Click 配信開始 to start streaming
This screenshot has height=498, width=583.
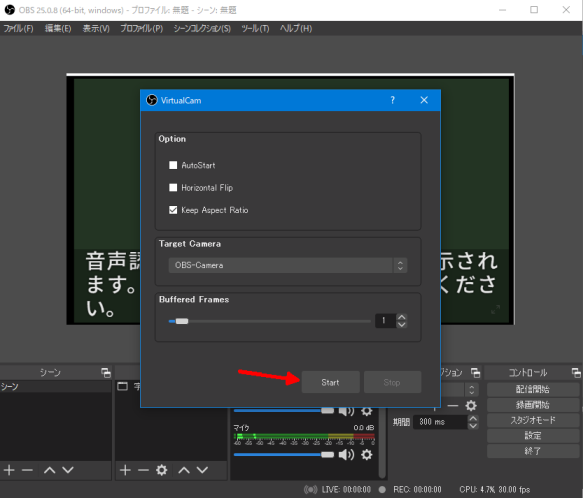533,389
